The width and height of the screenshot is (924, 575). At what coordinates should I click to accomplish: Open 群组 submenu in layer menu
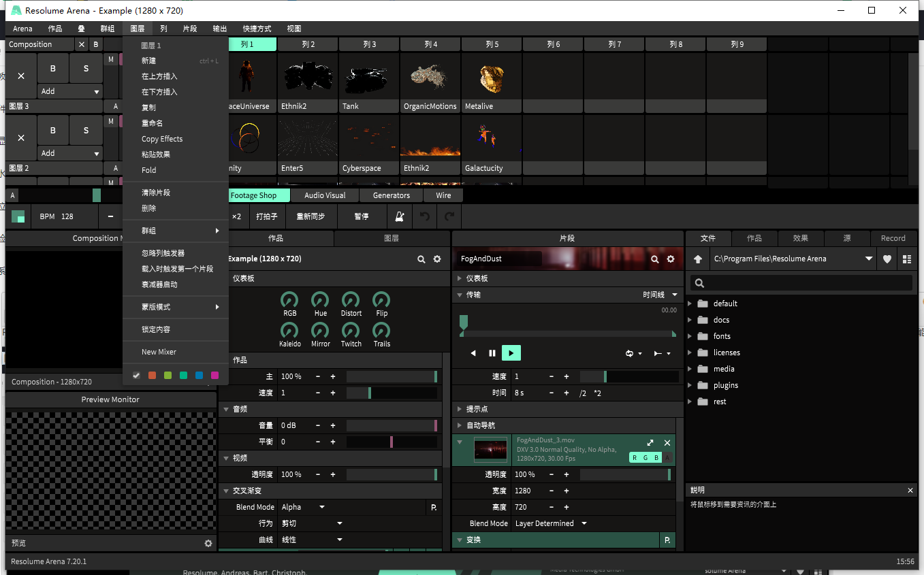pyautogui.click(x=176, y=231)
